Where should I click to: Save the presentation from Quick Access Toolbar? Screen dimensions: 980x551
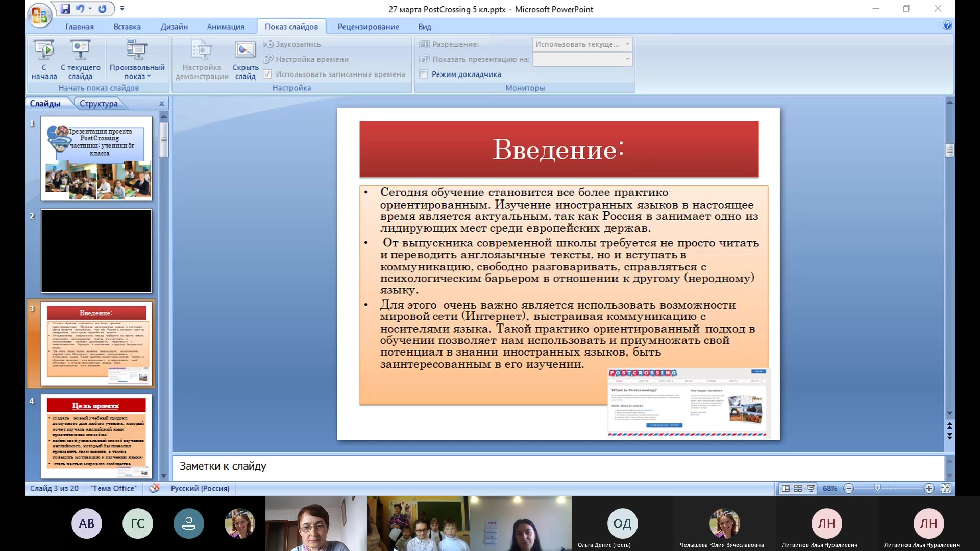click(66, 9)
